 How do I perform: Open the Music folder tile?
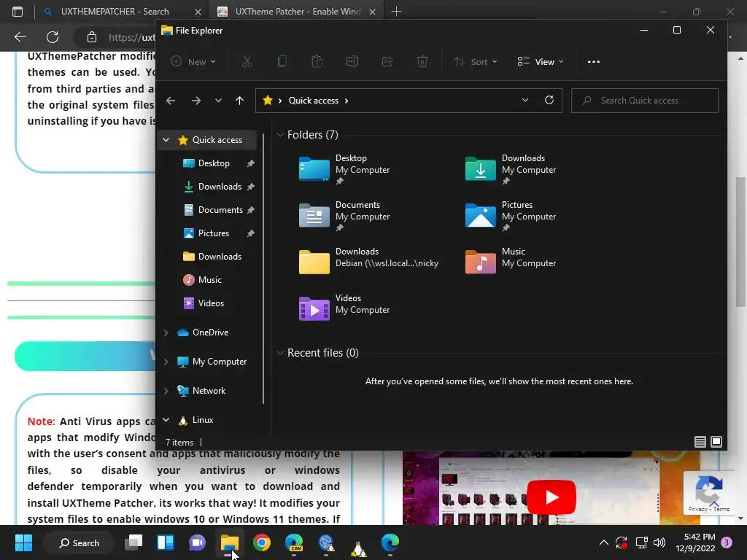point(511,262)
